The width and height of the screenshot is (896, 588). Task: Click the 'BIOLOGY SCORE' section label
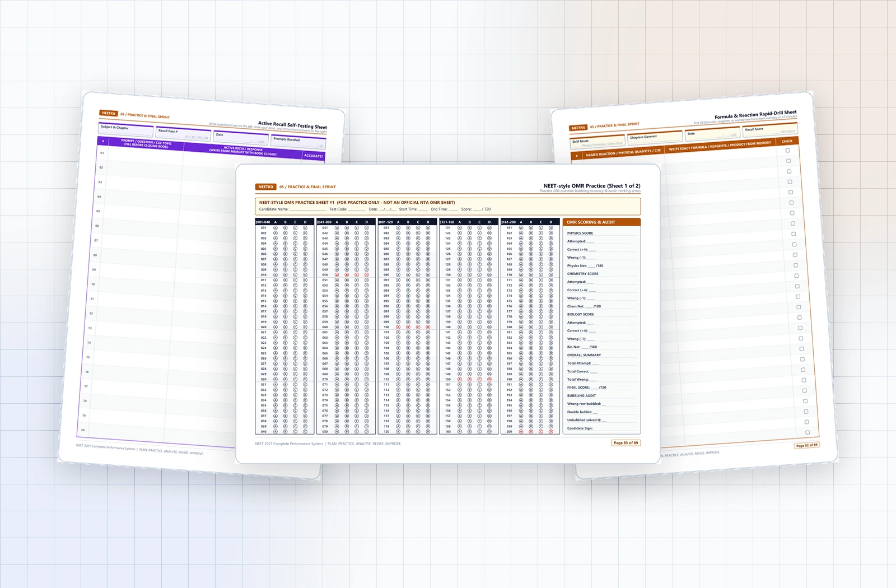(x=580, y=314)
